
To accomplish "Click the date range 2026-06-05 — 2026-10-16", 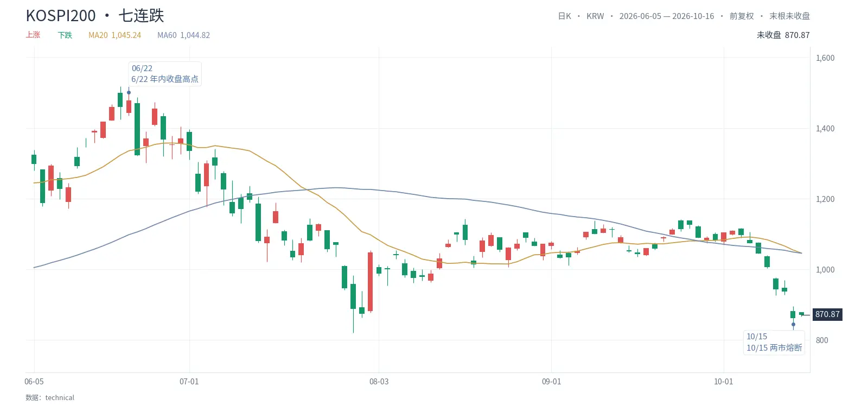I will tap(667, 16).
